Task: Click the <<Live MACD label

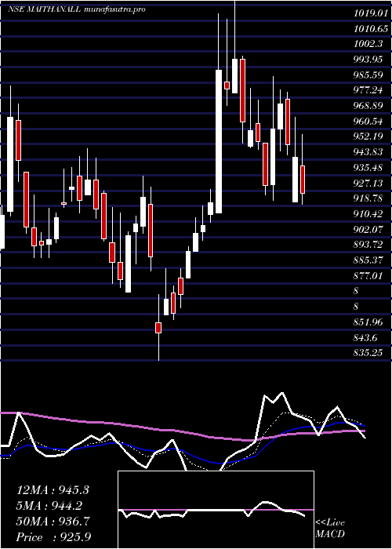Action: [x=330, y=529]
